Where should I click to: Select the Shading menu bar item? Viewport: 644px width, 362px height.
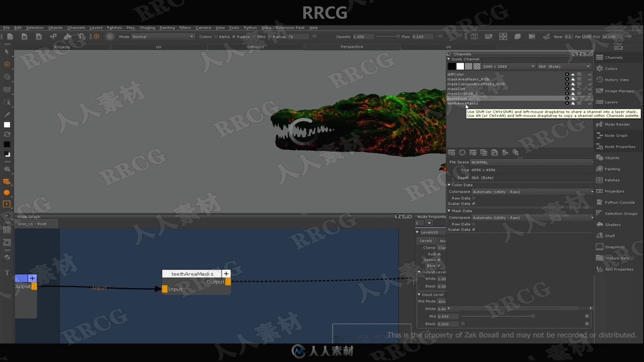pyautogui.click(x=147, y=27)
